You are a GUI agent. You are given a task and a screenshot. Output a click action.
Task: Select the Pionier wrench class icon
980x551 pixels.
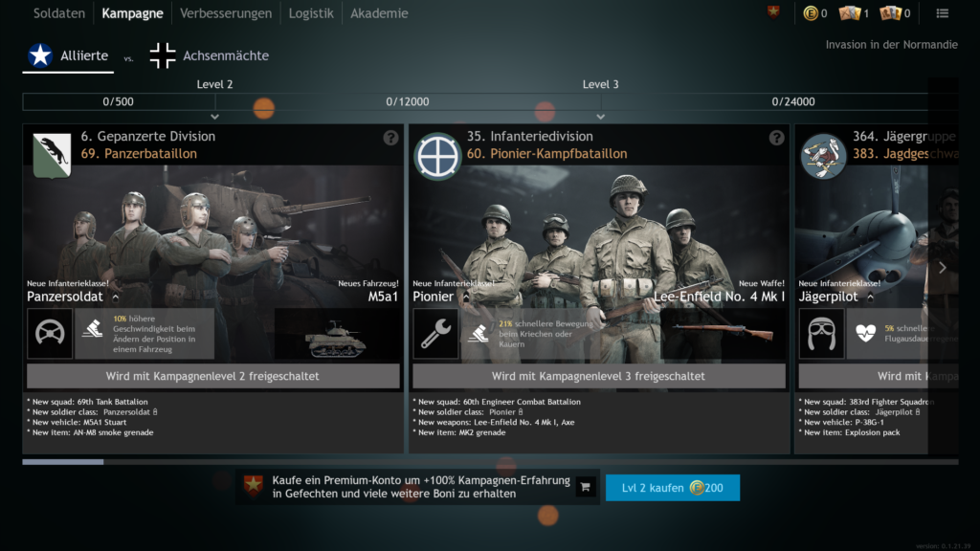coord(435,334)
